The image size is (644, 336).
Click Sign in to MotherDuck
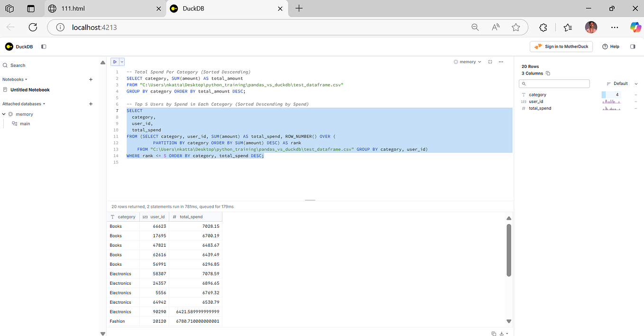coord(561,46)
